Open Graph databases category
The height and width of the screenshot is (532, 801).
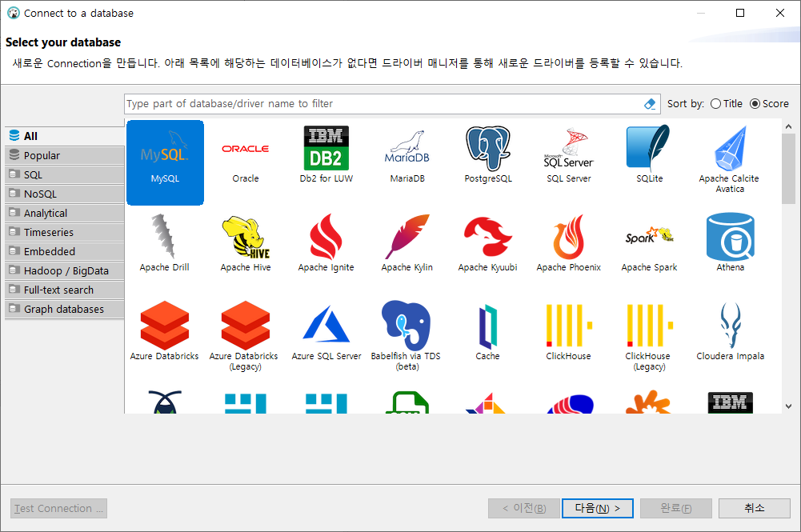pyautogui.click(x=64, y=310)
